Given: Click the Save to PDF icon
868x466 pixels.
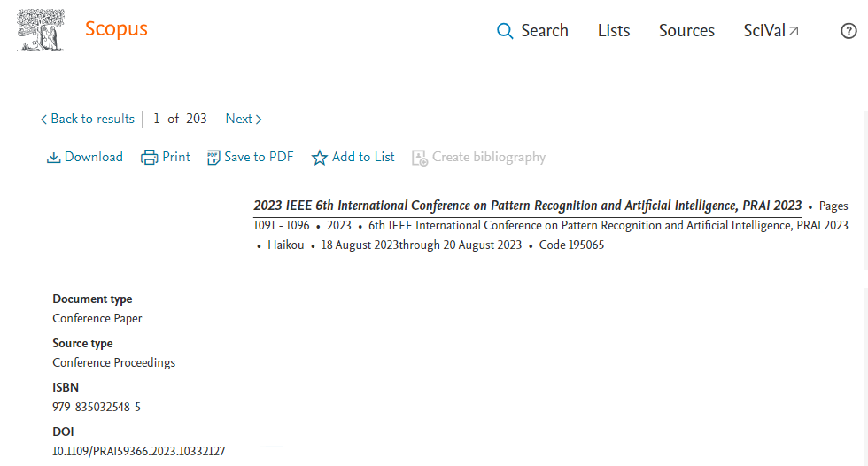Looking at the screenshot, I should pos(213,158).
